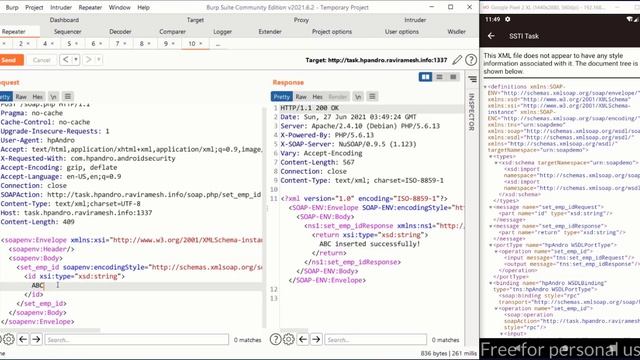The width and height of the screenshot is (640, 360).
Task: Jump to next request search match
Action: pyautogui.click(x=36, y=339)
